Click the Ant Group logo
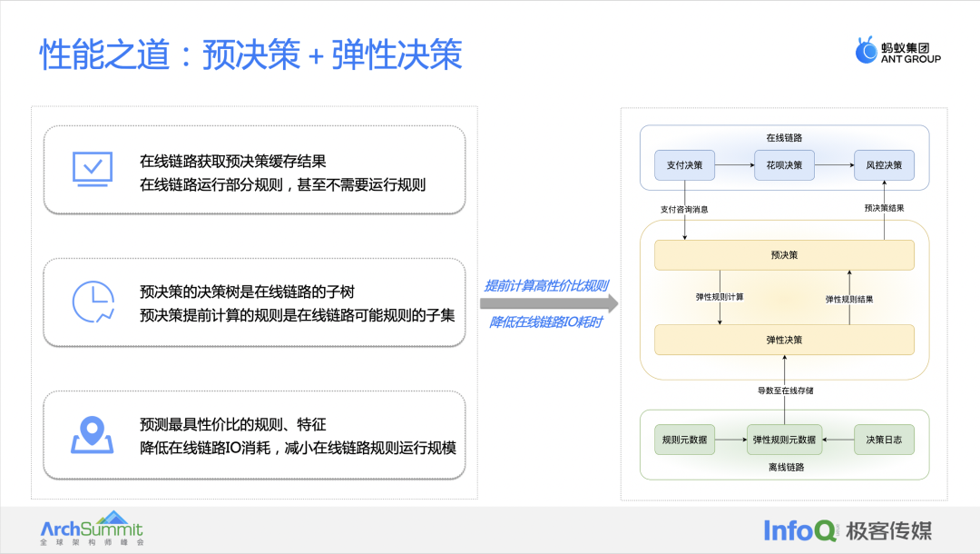 [x=898, y=51]
